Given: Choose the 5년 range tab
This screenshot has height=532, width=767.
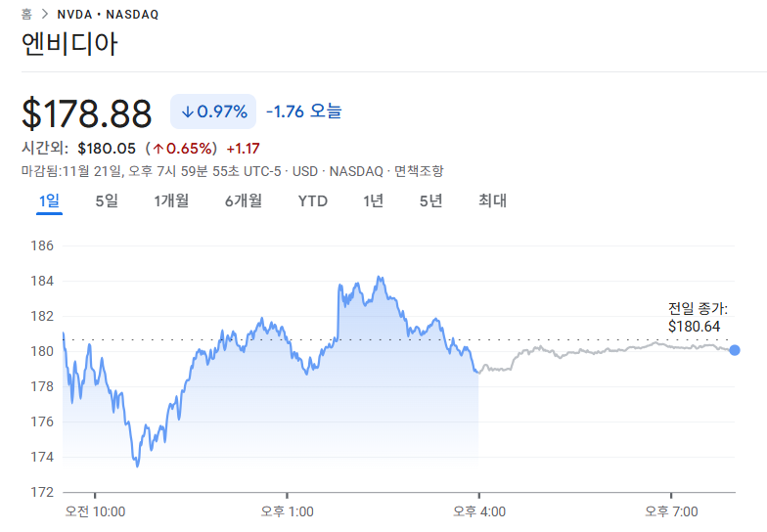Looking at the screenshot, I should click(x=430, y=201).
